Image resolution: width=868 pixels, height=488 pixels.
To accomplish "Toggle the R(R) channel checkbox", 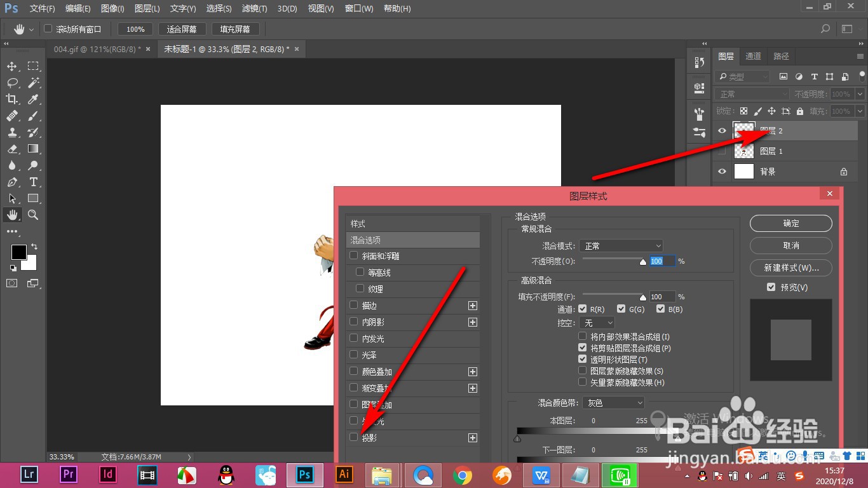I will [x=583, y=309].
